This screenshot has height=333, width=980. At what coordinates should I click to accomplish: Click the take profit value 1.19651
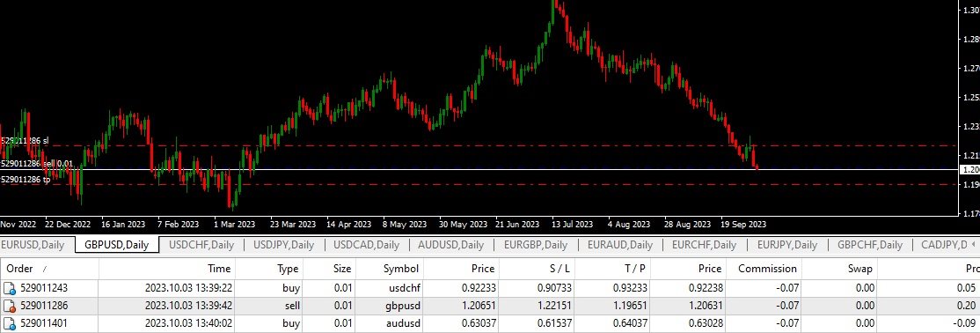tap(631, 306)
